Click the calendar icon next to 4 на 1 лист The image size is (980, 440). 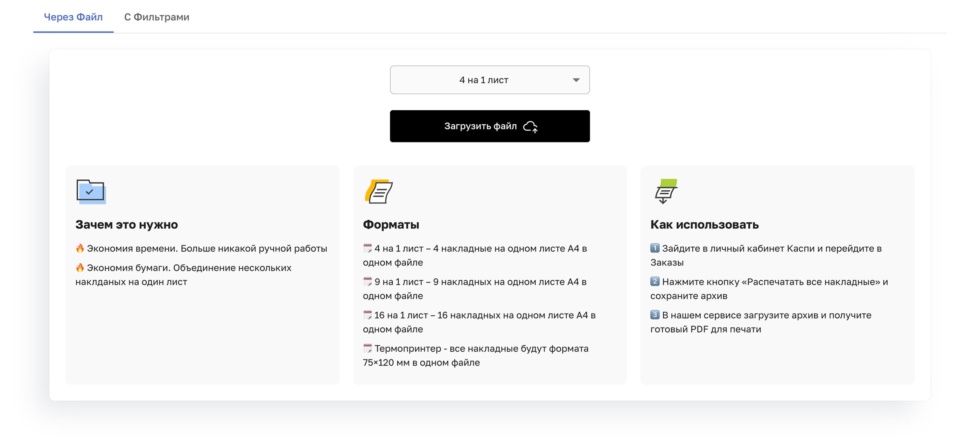pyautogui.click(x=367, y=248)
